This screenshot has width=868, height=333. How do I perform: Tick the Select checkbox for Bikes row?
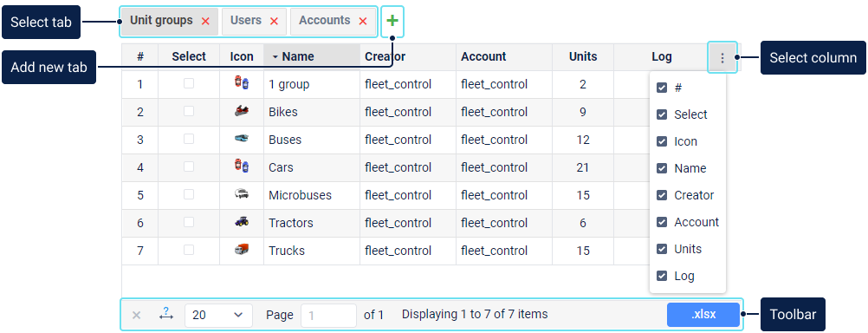(189, 111)
